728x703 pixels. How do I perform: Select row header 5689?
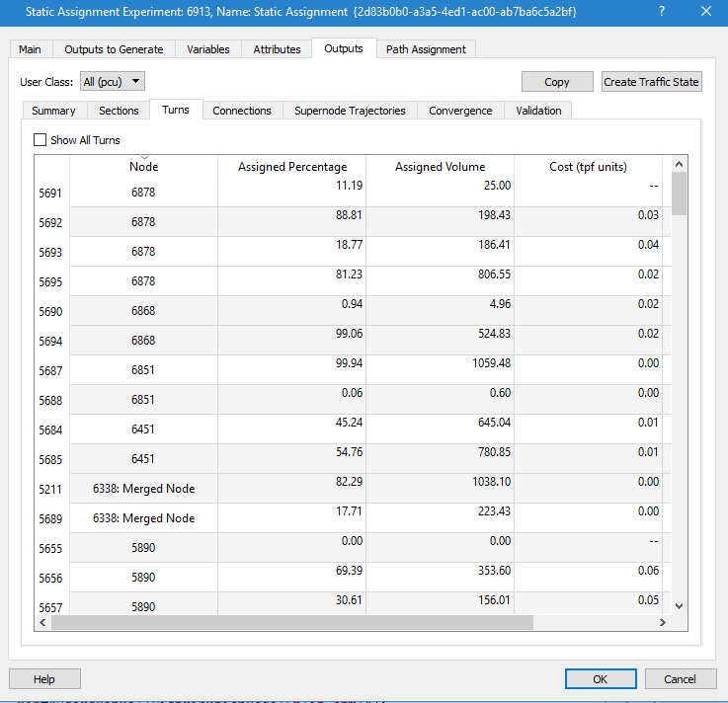point(52,518)
